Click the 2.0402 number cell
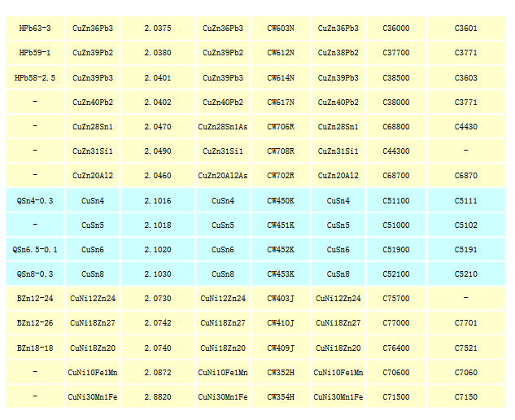This screenshot has width=515, height=420. pyautogui.click(x=158, y=103)
